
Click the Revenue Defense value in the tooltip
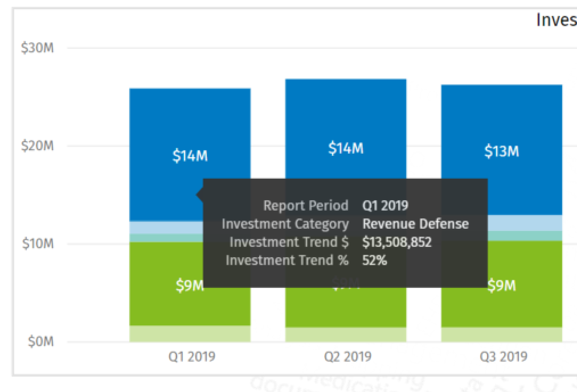point(415,224)
